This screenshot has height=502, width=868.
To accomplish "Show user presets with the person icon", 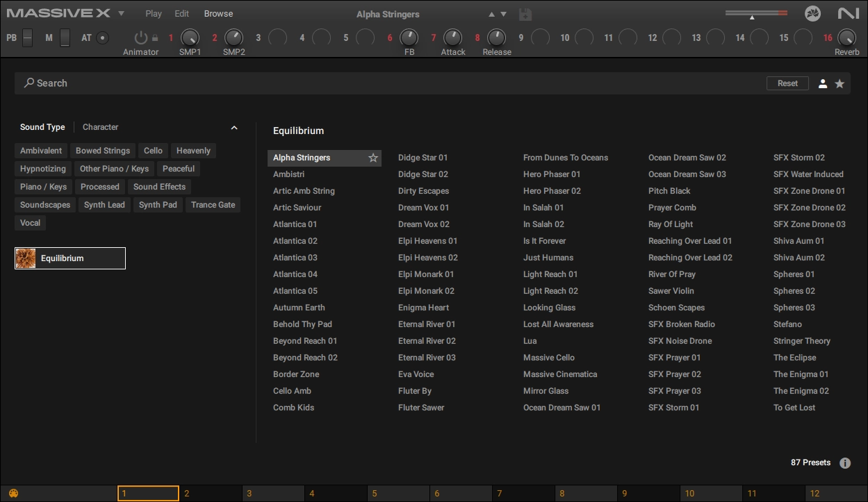I will click(823, 83).
